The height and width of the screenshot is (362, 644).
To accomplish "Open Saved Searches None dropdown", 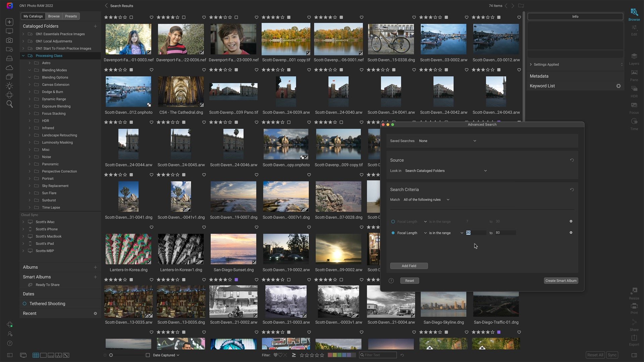I will tap(447, 141).
